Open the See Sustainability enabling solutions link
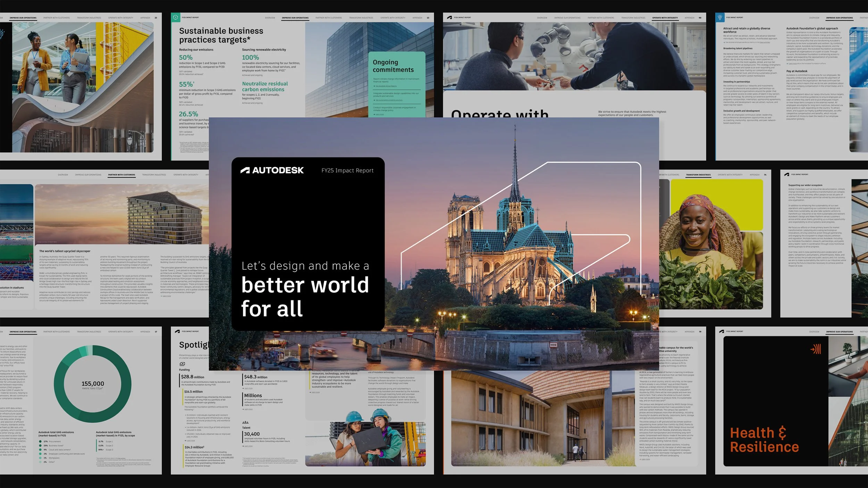This screenshot has width=868, height=488. tap(388, 100)
